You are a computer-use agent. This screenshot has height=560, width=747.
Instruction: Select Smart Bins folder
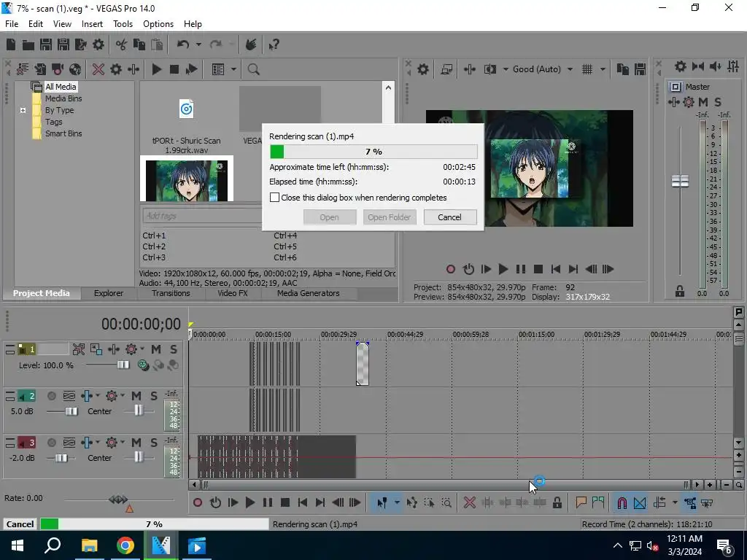(63, 134)
